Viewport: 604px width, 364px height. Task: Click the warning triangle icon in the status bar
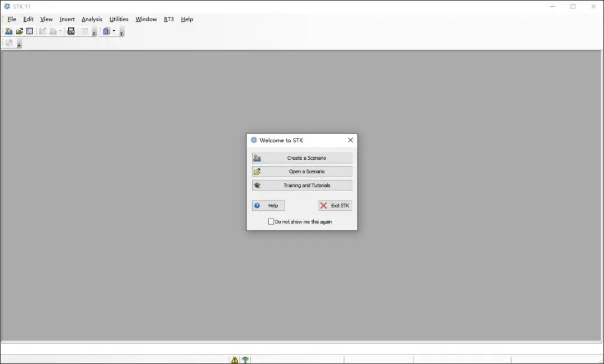click(x=234, y=359)
